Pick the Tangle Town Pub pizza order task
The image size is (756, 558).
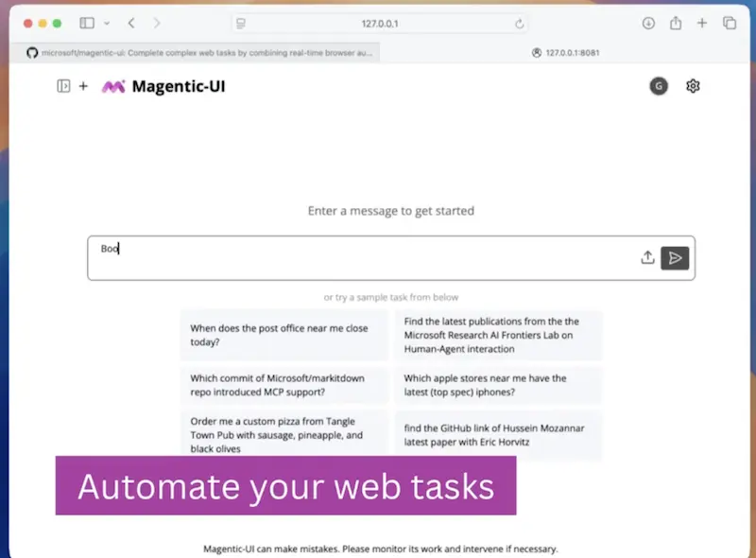tap(284, 433)
